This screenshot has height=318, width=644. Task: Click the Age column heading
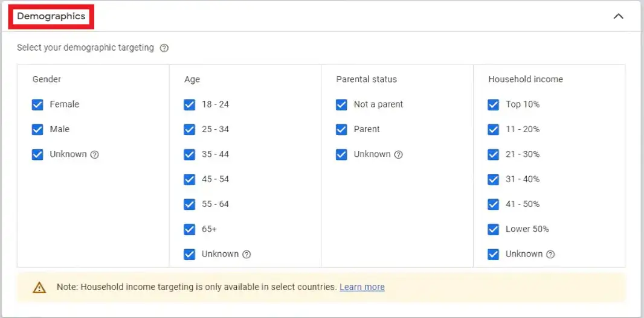point(192,80)
